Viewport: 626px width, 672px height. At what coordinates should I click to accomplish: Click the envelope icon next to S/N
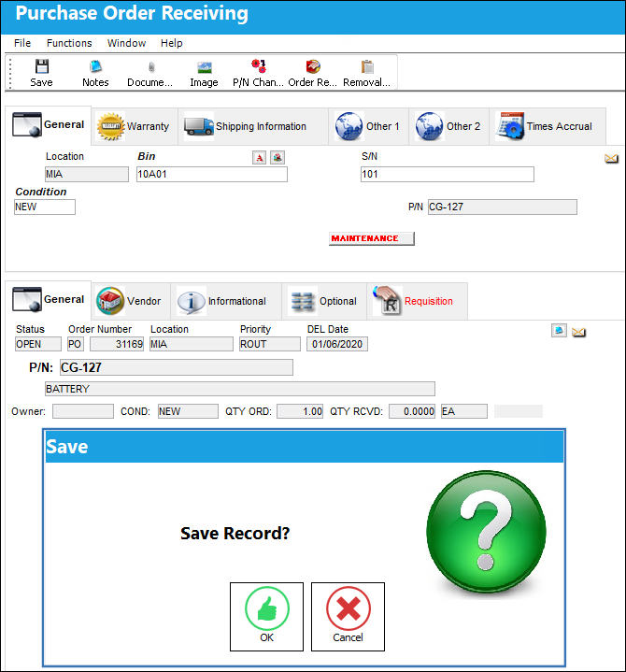tap(611, 159)
